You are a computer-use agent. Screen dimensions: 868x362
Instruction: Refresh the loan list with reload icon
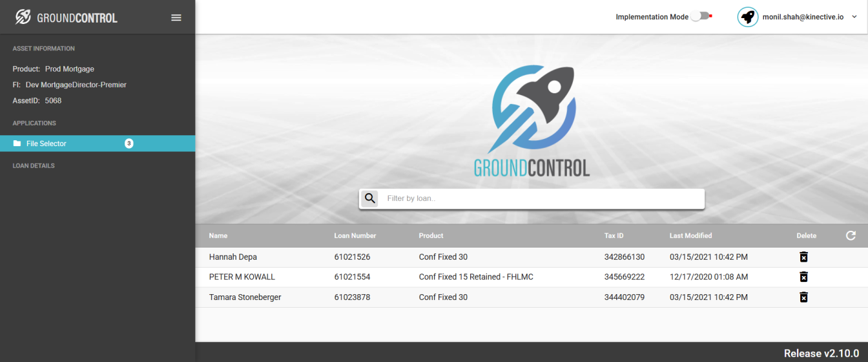tap(851, 235)
